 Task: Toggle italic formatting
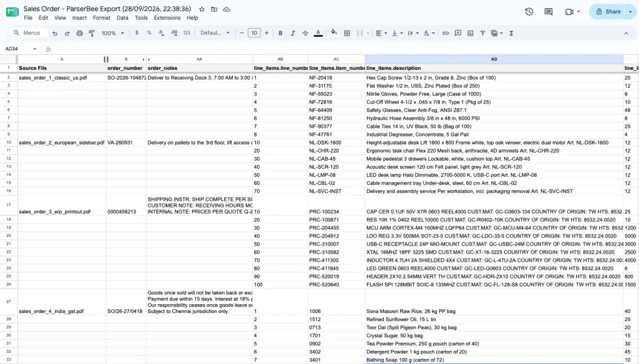coord(293,33)
